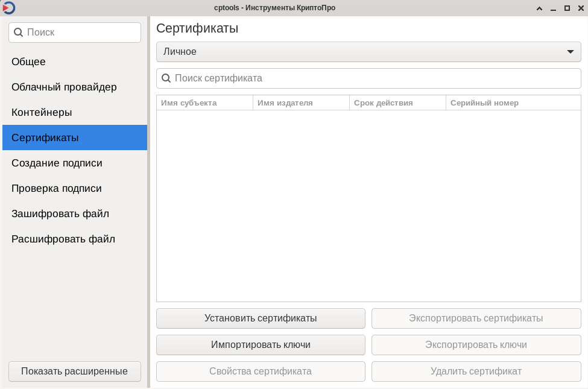Maximize the cptools window
The image size is (588, 389).
(567, 8)
